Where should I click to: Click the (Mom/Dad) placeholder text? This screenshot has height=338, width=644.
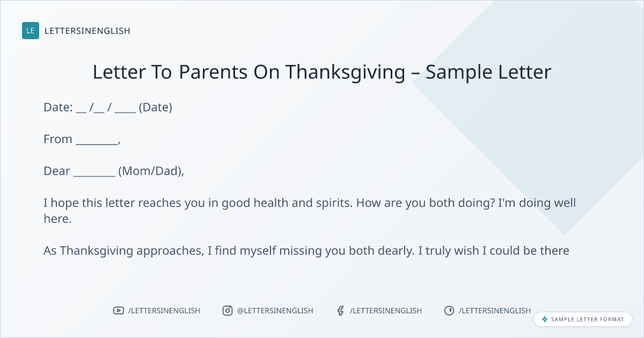[x=150, y=172]
